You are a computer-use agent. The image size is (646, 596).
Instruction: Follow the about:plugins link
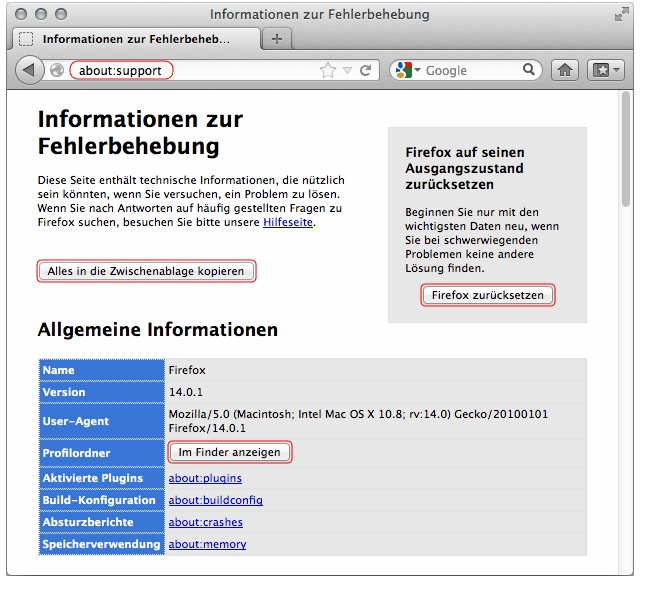(205, 478)
